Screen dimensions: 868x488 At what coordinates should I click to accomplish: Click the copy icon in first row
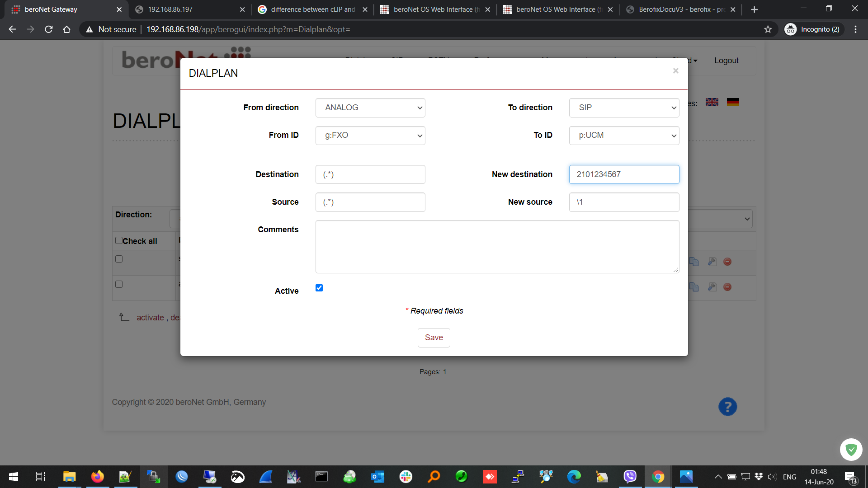point(694,262)
